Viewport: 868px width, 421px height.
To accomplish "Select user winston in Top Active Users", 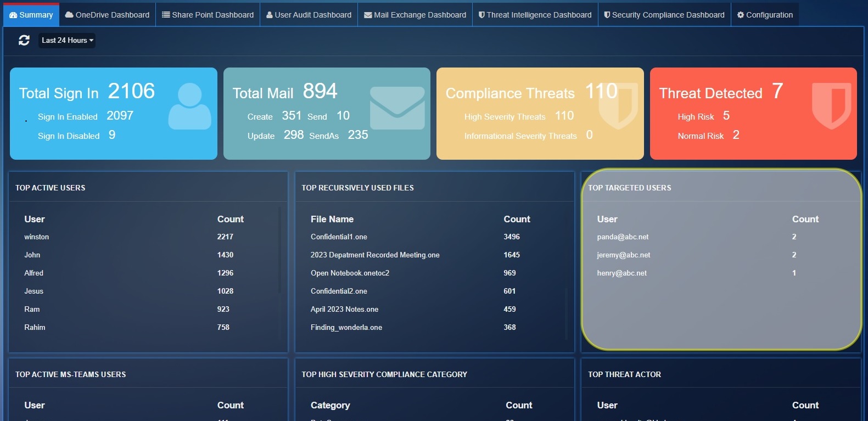I will click(x=37, y=237).
